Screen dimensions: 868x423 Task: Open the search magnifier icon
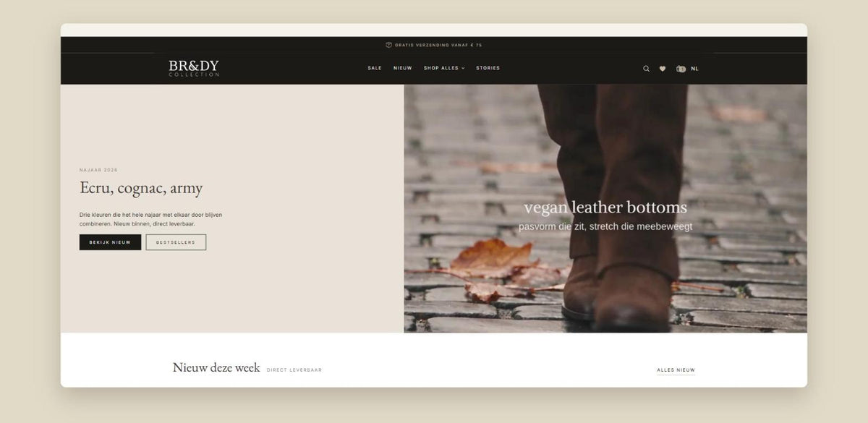point(646,69)
